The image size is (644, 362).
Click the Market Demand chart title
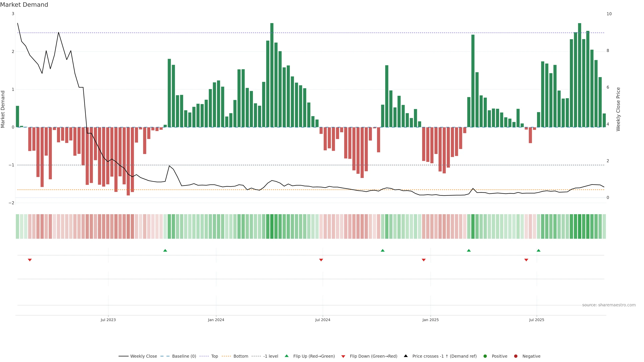point(24,5)
